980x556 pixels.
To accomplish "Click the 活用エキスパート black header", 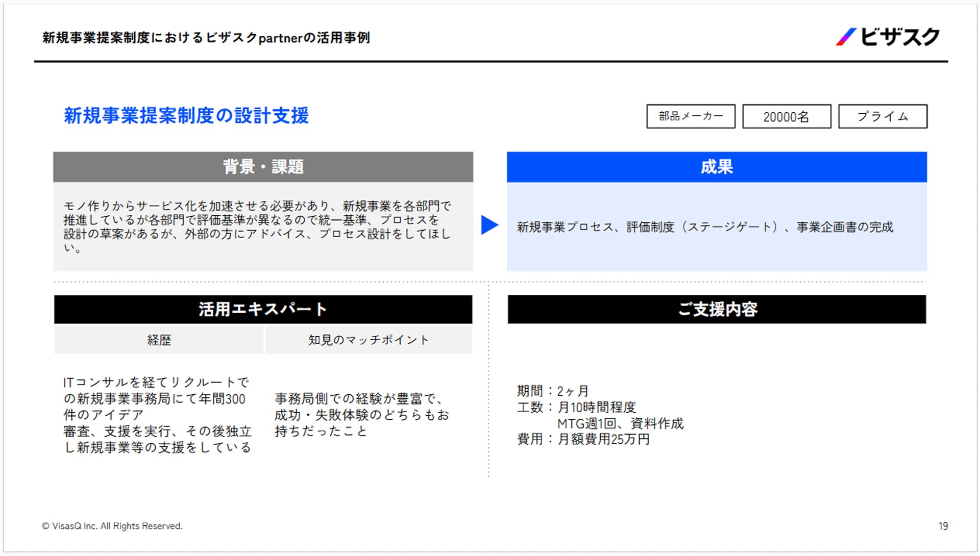I will click(263, 309).
